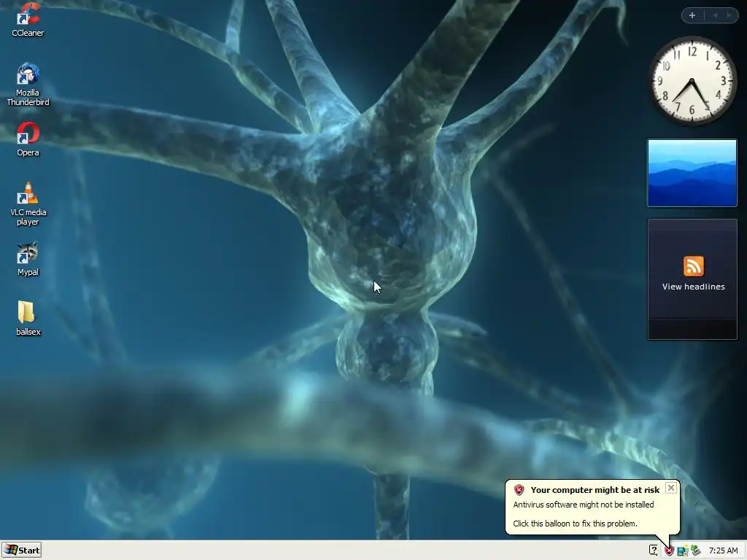Screen dimensions: 747x560
Task: Open the question mark help tray icon
Action: (654, 551)
